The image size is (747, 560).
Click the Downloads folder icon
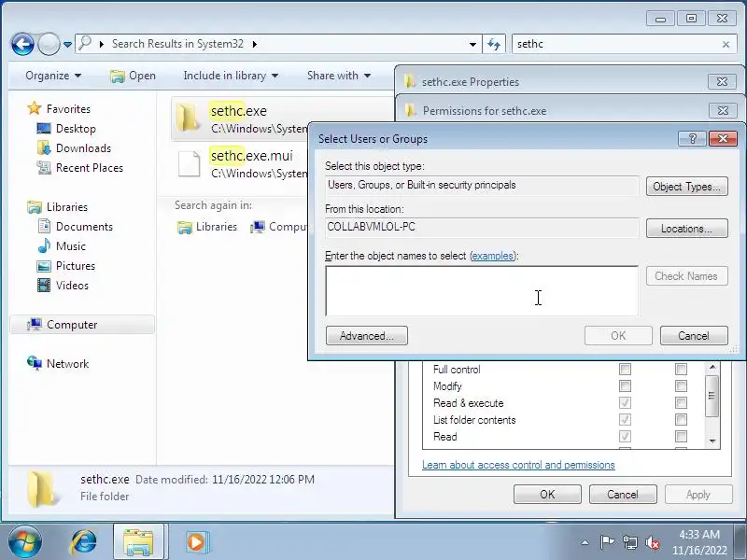pyautogui.click(x=44, y=148)
